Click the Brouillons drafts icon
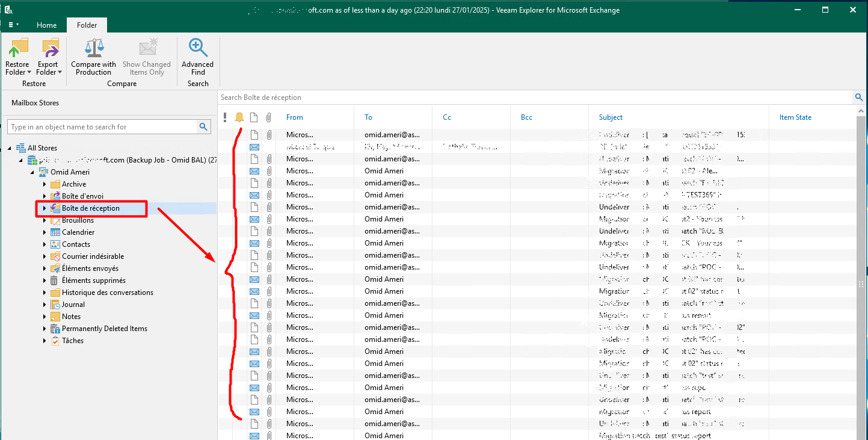868x440 pixels. (x=55, y=220)
